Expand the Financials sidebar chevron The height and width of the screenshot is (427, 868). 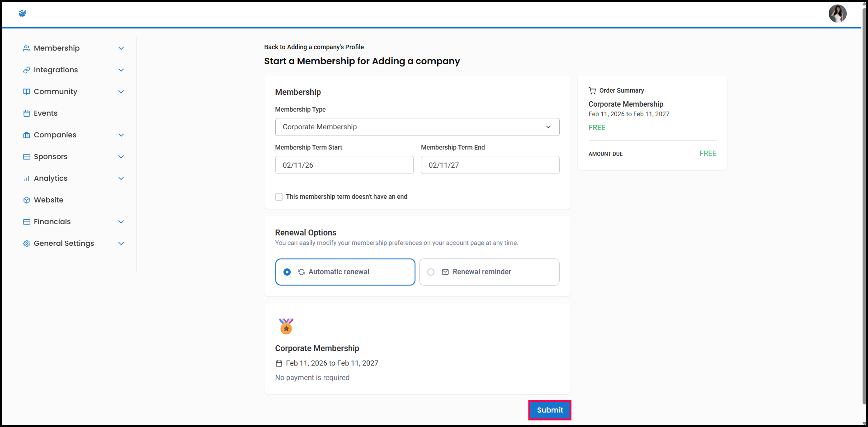tap(121, 222)
